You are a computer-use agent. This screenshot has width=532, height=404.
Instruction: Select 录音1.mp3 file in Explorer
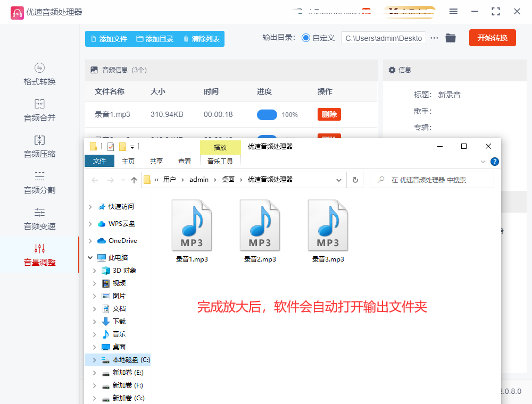click(192, 231)
